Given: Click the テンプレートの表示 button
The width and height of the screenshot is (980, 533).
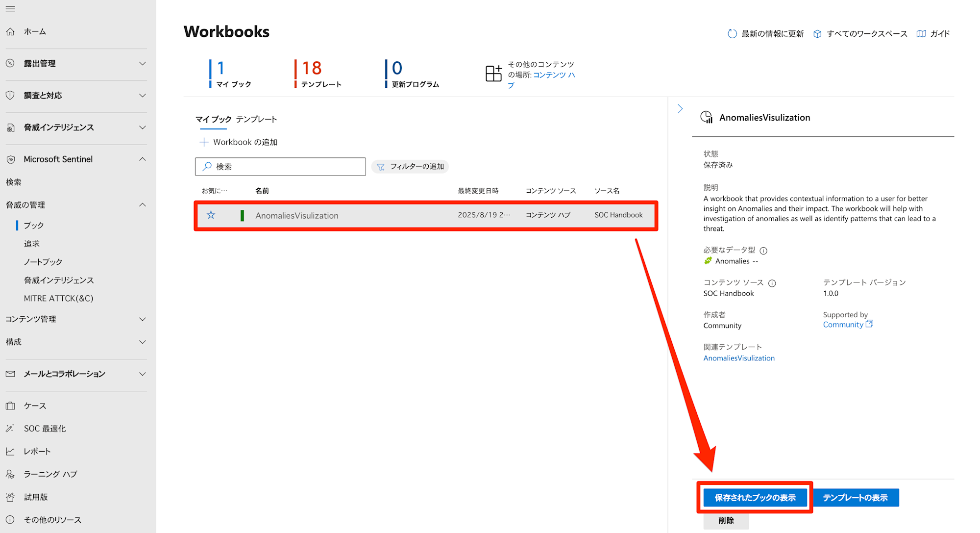Looking at the screenshot, I should click(x=856, y=498).
